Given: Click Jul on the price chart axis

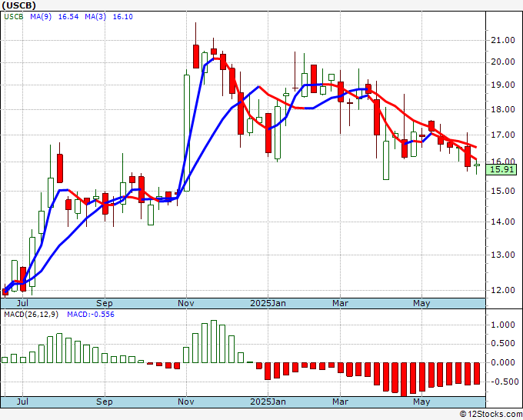Looking at the screenshot, I should pos(22,303).
